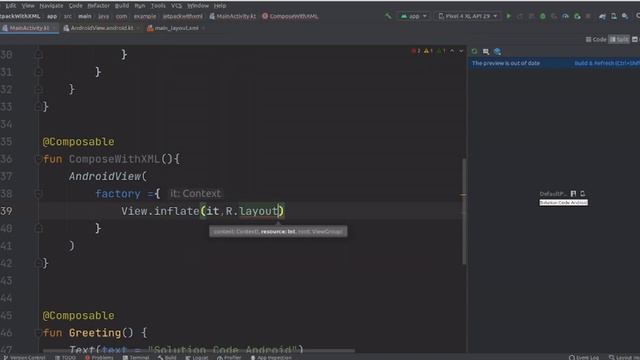Open the Build tool window
The height and width of the screenshot is (360, 640).
167,358
